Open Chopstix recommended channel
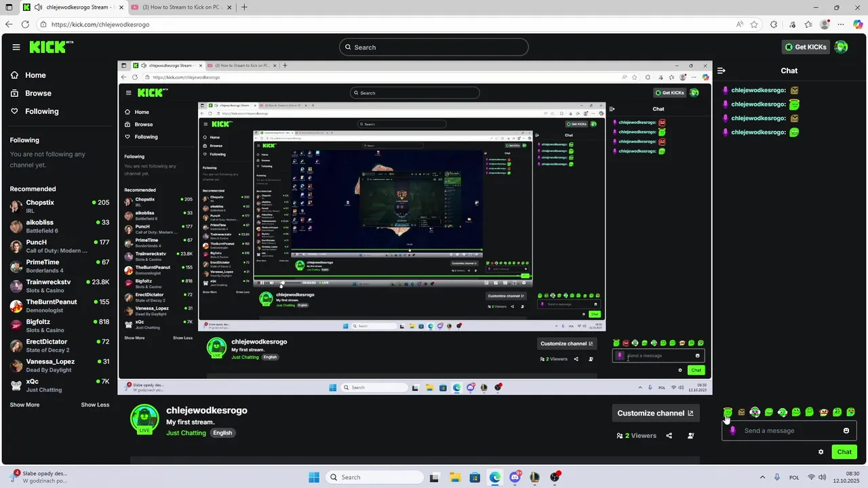The height and width of the screenshot is (488, 868). click(60, 206)
